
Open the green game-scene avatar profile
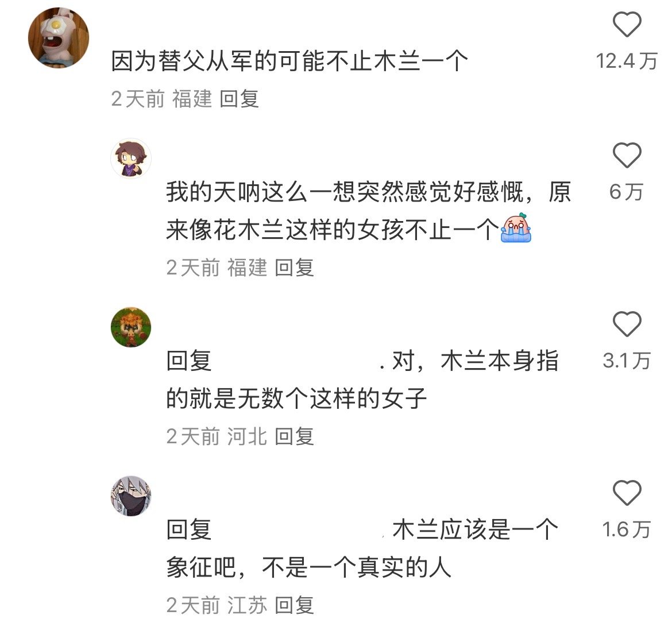click(x=131, y=327)
